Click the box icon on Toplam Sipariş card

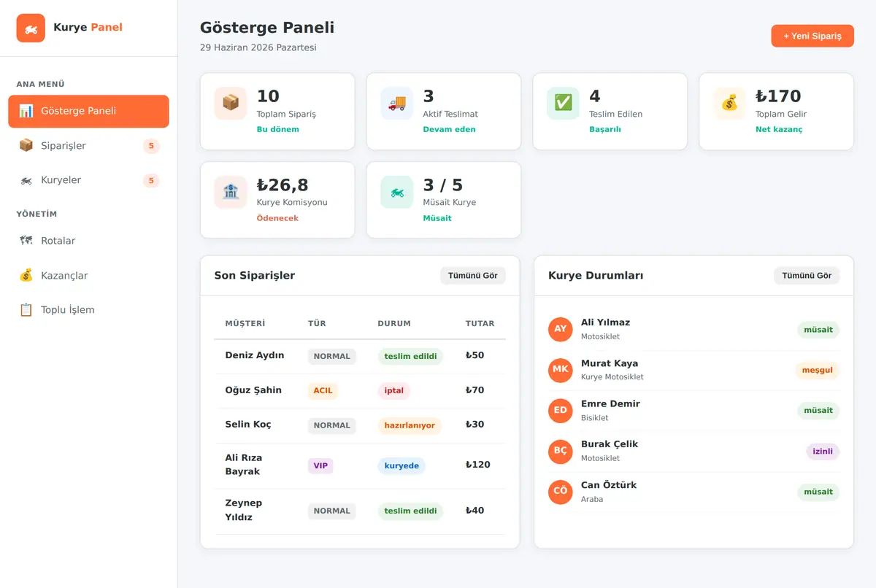[231, 104]
